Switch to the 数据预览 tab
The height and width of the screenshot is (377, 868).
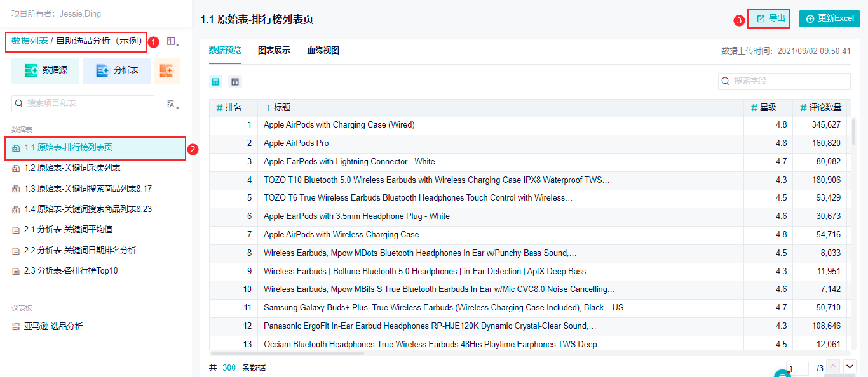(225, 51)
